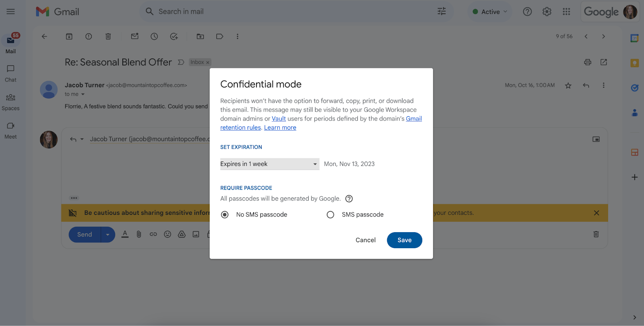Show trimmed content ellipsis
644x326 pixels.
[x=74, y=198]
